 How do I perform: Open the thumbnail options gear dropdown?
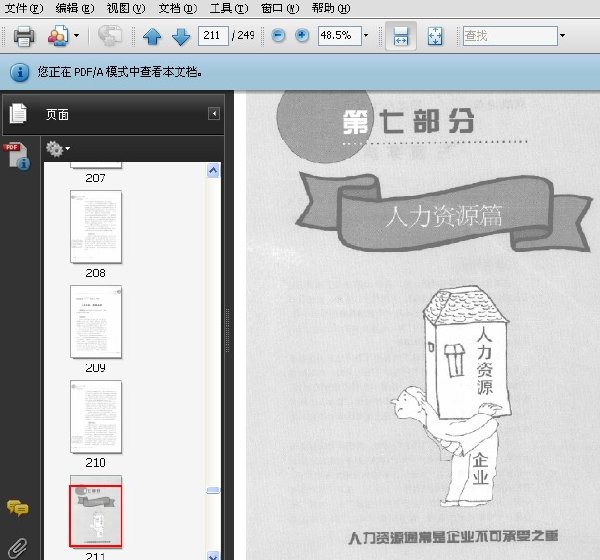pyautogui.click(x=58, y=149)
